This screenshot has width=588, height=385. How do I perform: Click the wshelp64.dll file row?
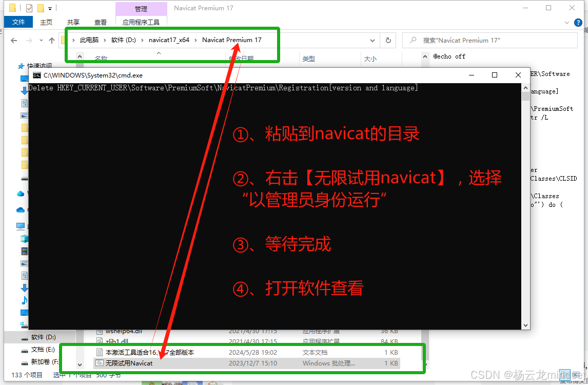tap(247, 331)
